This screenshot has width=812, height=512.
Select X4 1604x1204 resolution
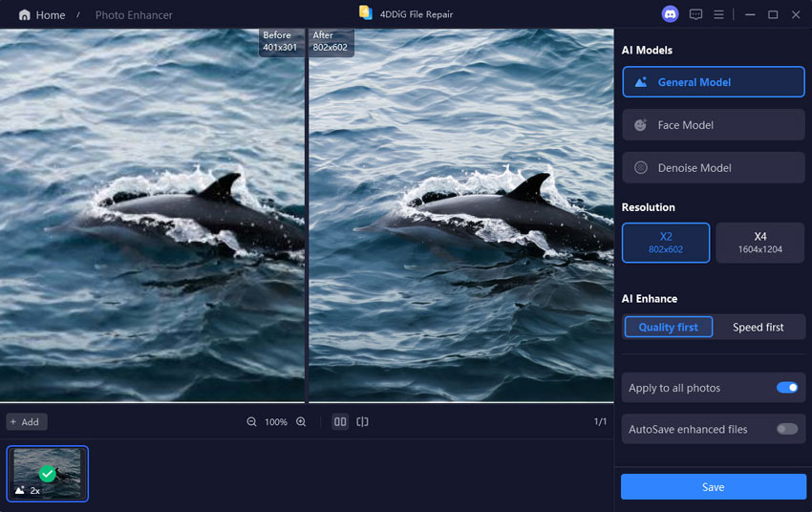[x=760, y=243]
